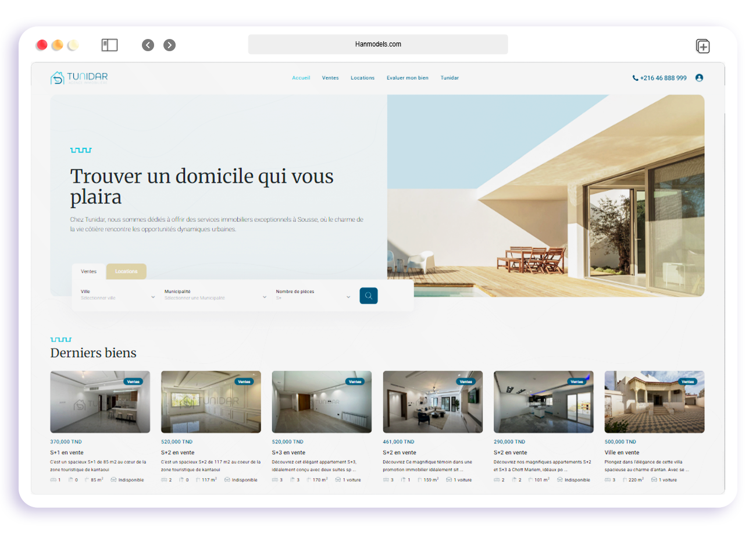
Task: Open a new tab with plus icon
Action: click(702, 47)
